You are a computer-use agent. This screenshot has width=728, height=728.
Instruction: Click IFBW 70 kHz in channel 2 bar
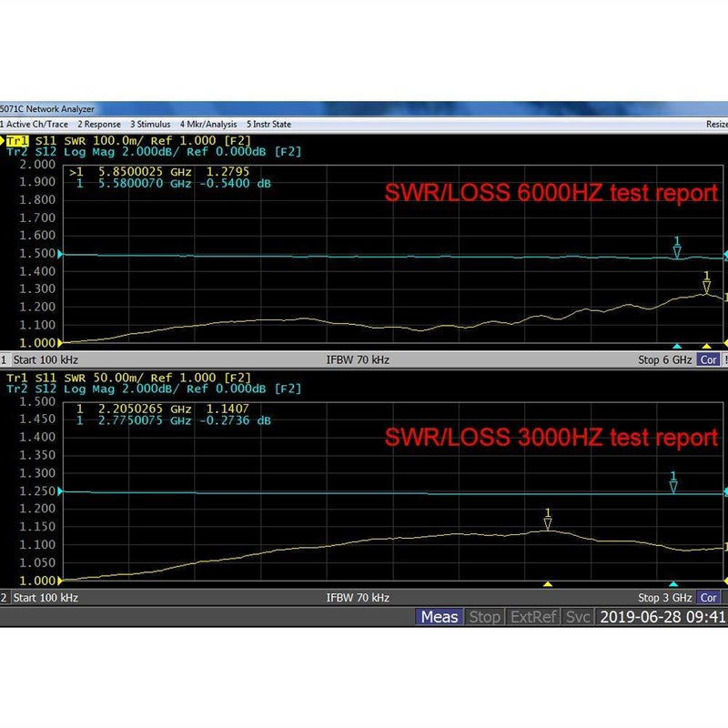click(x=358, y=598)
